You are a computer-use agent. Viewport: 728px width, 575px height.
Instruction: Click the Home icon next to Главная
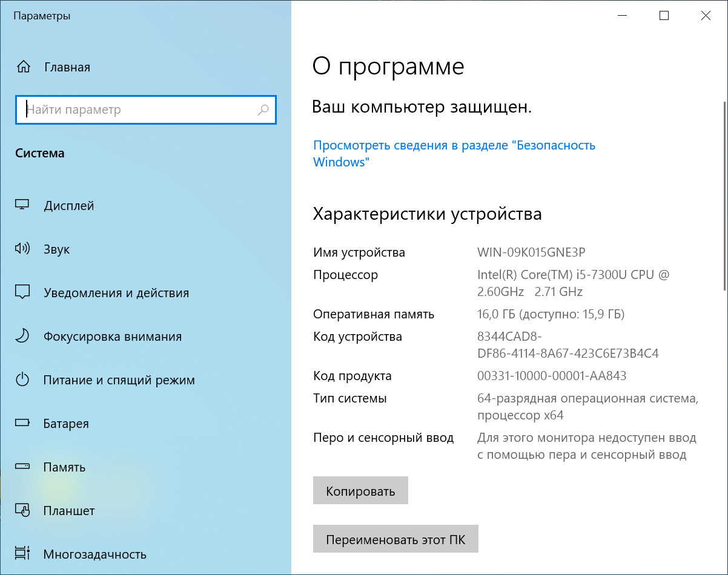(x=23, y=67)
